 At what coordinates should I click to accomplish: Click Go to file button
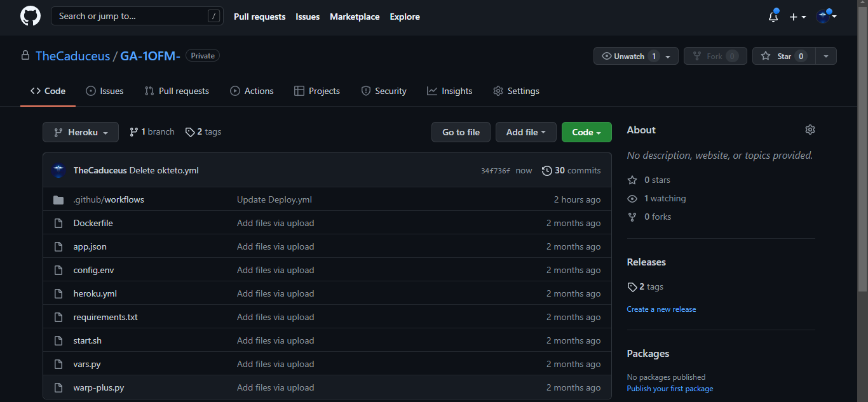[x=461, y=132]
